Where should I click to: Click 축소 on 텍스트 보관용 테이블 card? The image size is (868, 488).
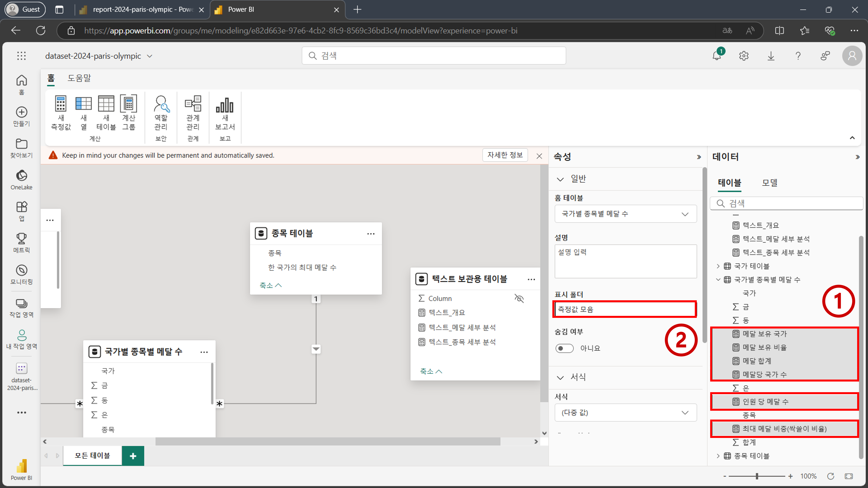[x=431, y=371]
